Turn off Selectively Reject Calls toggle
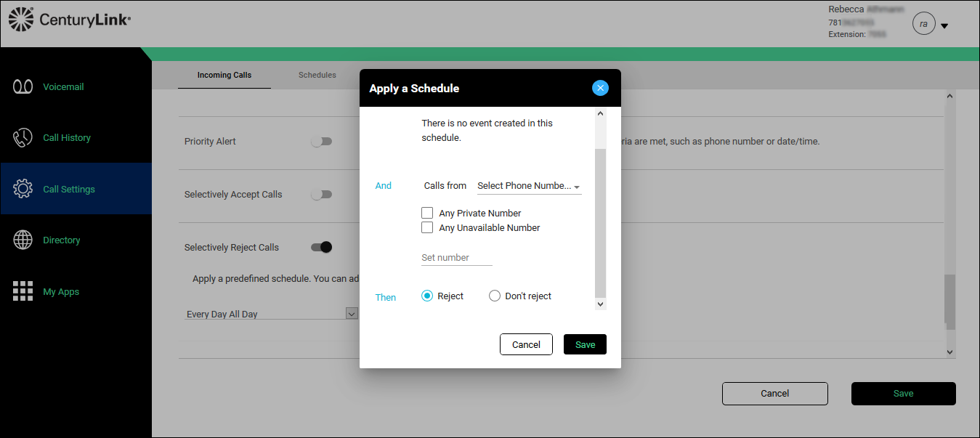Viewport: 980px width, 438px height. (321, 247)
